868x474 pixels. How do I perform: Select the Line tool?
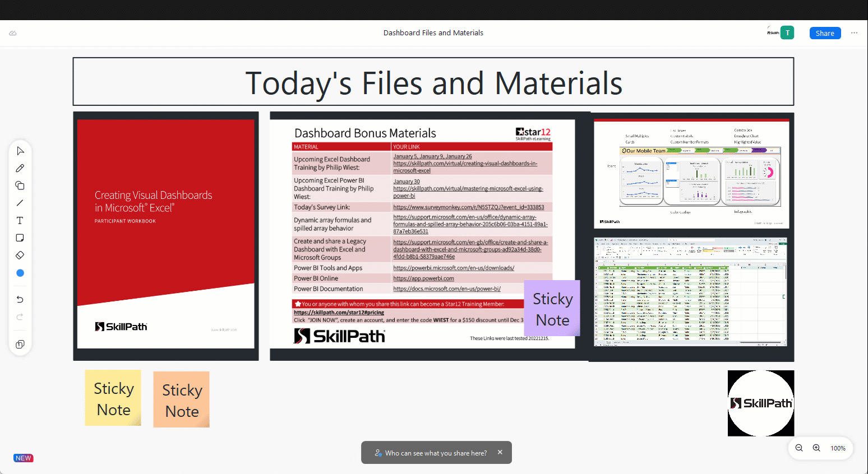pyautogui.click(x=20, y=203)
